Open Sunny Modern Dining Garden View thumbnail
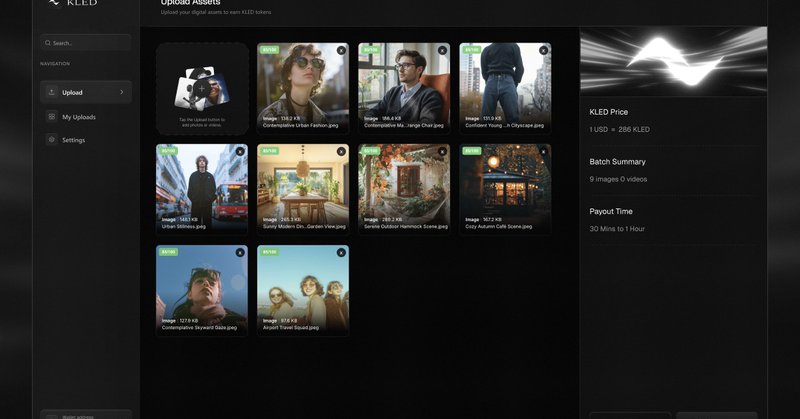The width and height of the screenshot is (800, 419). pyautogui.click(x=303, y=189)
